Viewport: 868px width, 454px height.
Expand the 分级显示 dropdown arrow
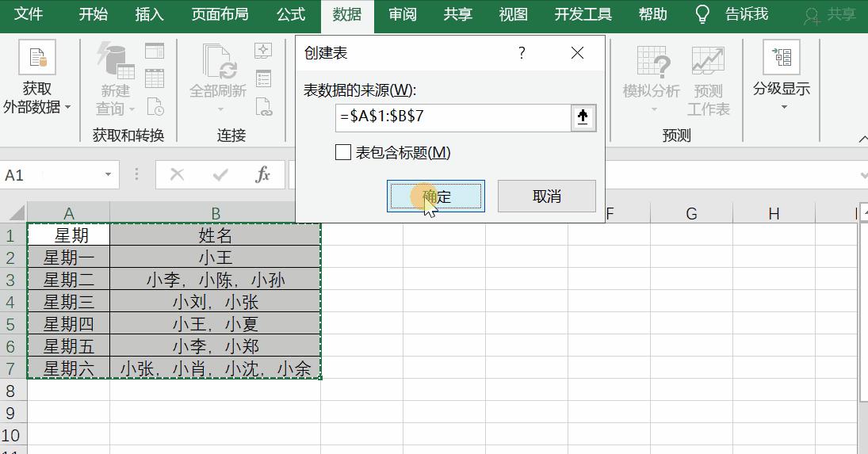[x=784, y=107]
